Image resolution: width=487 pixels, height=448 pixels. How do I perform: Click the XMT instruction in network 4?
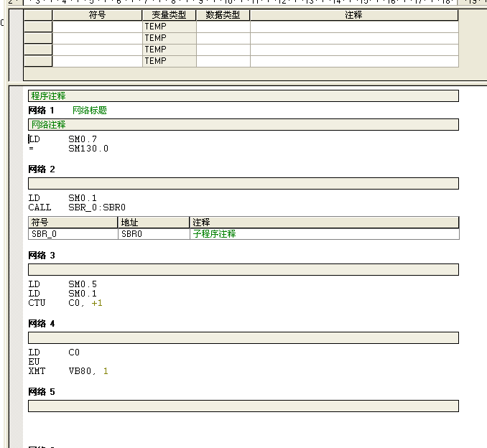37,371
